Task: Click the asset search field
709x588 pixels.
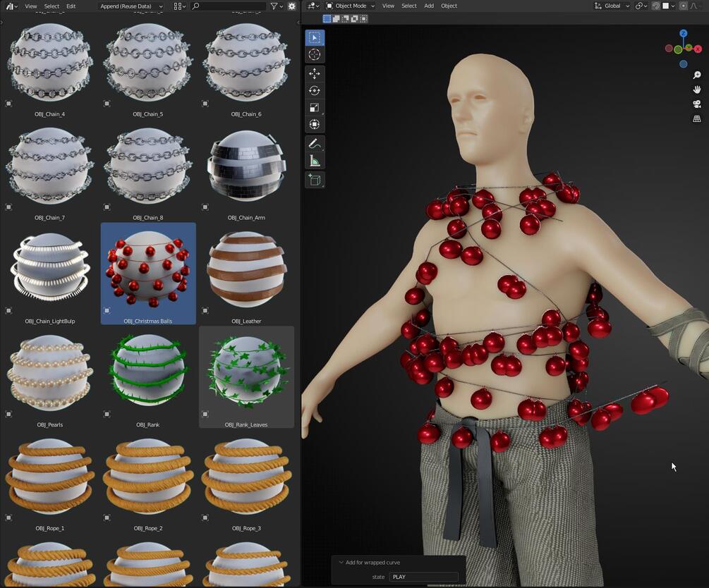Action: coord(228,6)
